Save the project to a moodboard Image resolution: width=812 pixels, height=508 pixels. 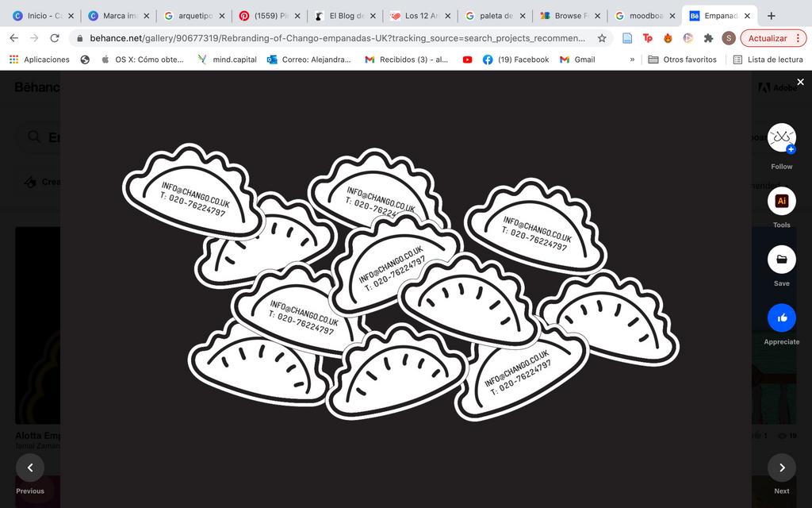pos(781,260)
